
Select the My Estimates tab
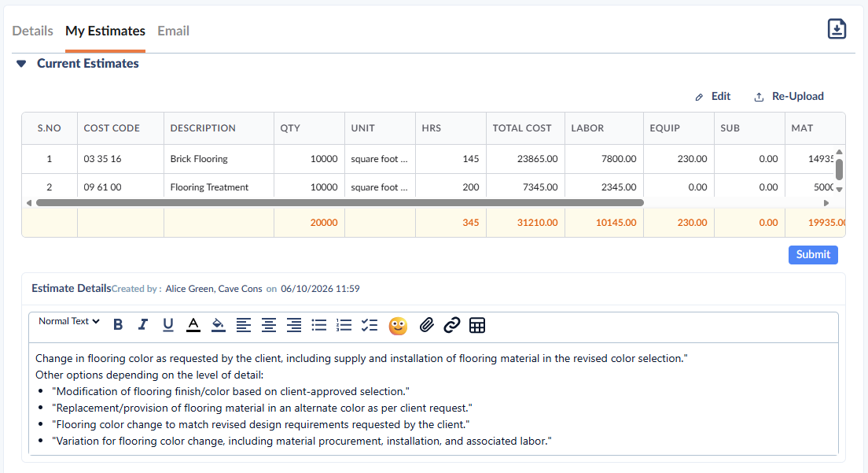click(x=105, y=31)
